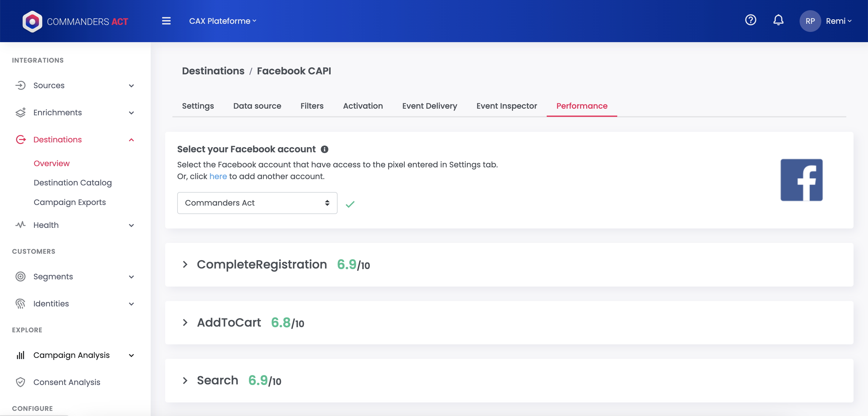Click the Facebook logo image
The width and height of the screenshot is (868, 416).
point(801,180)
